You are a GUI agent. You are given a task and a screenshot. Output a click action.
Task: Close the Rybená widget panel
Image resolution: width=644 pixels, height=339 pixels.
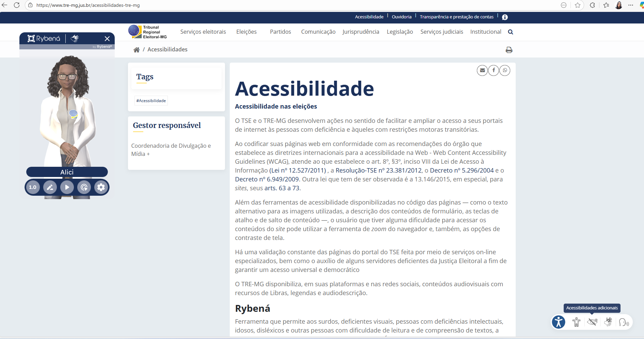pos(107,39)
